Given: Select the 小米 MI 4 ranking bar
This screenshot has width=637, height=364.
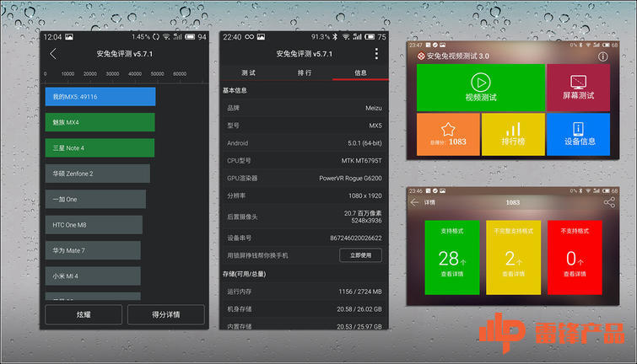Looking at the screenshot, I should pos(93,276).
